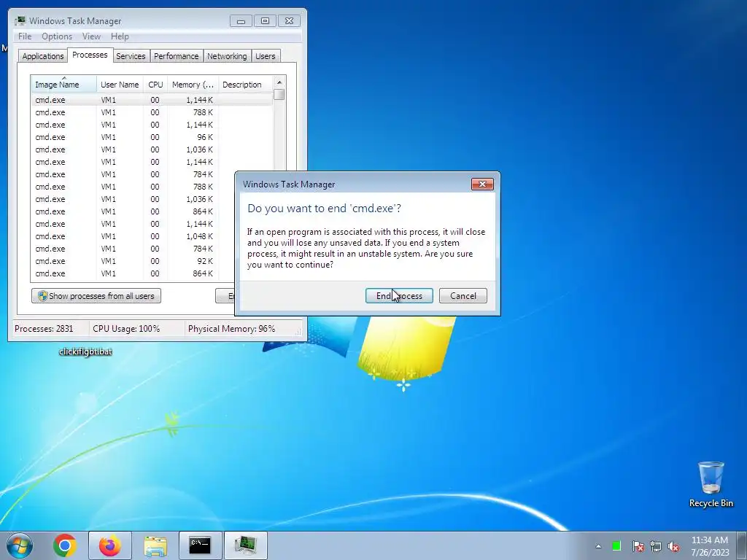
Task: Open the Options menu
Action: [x=57, y=36]
